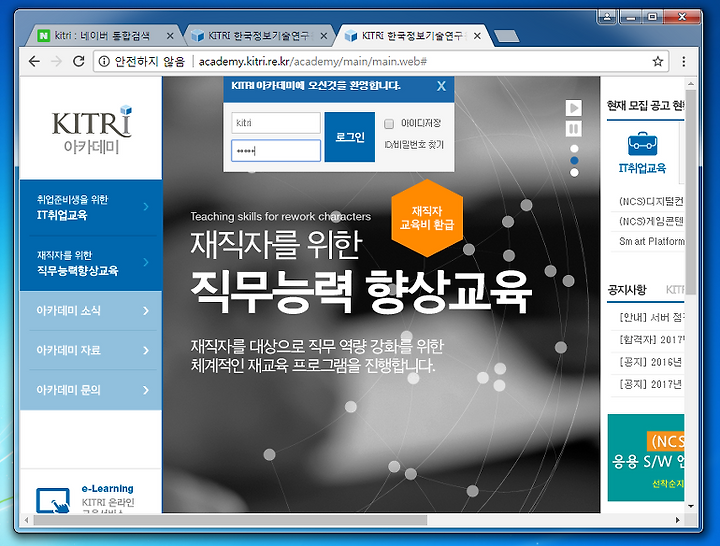Open the [안내] 서버 점 notice
Image resolution: width=720 pixels, height=546 pixels.
651,317
